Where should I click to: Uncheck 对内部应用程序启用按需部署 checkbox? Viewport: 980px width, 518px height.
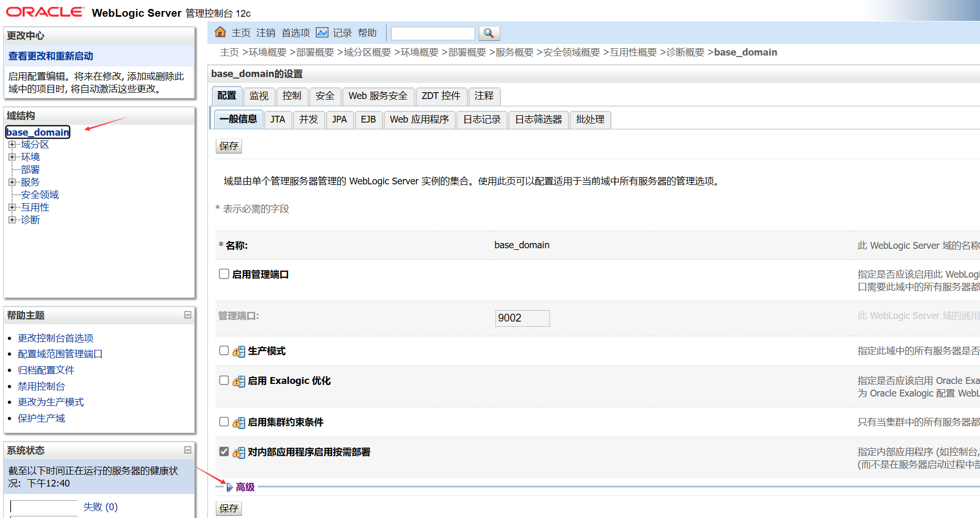(224, 451)
